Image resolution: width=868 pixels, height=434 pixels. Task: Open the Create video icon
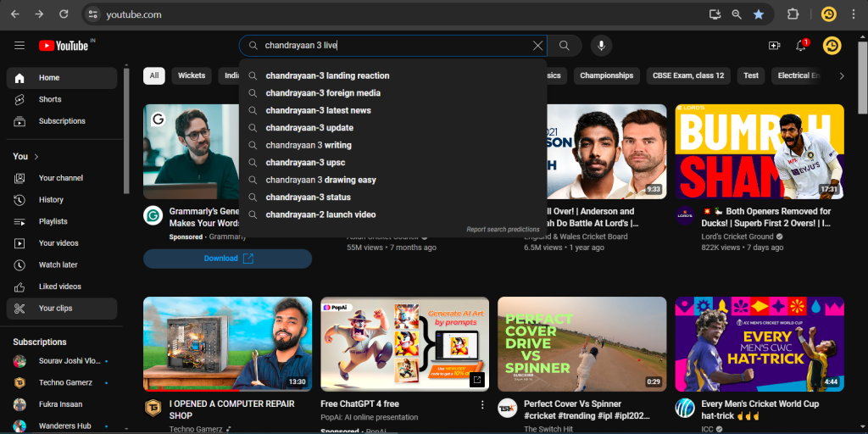[775, 46]
